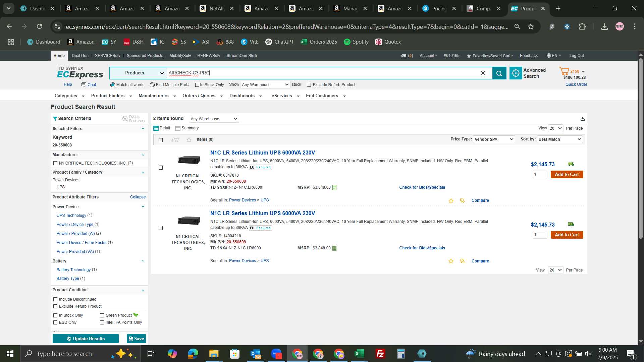Add SKU 6347878 to favorites star

[x=451, y=201]
